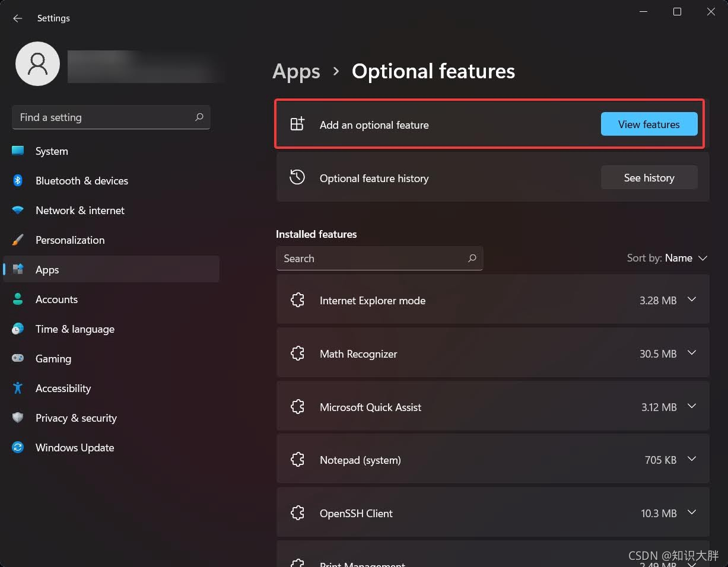Screen dimensions: 728x567
Task: Click the Notepad (system) puzzle icon
Action: pos(297,460)
